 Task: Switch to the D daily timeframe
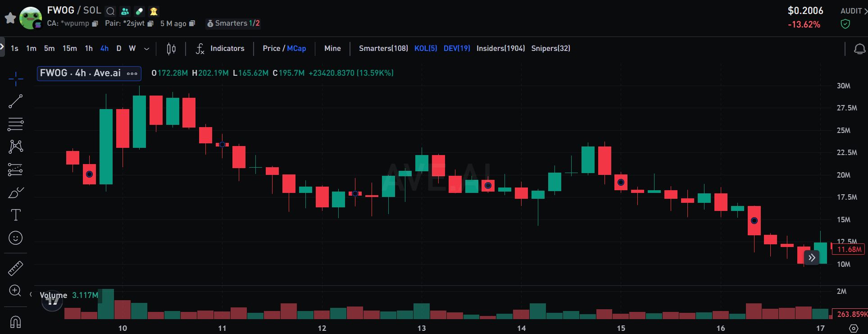pos(119,48)
